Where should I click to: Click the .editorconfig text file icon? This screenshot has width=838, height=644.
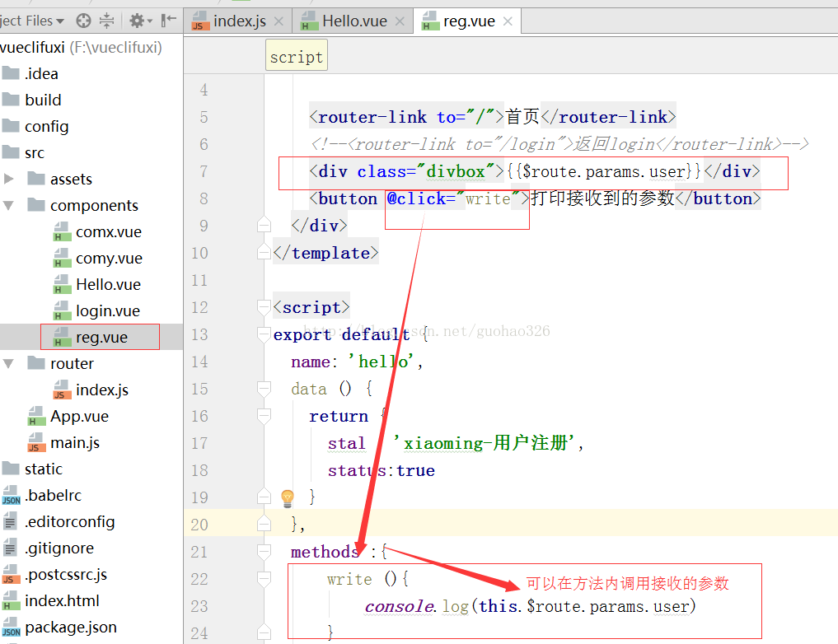[x=10, y=522]
